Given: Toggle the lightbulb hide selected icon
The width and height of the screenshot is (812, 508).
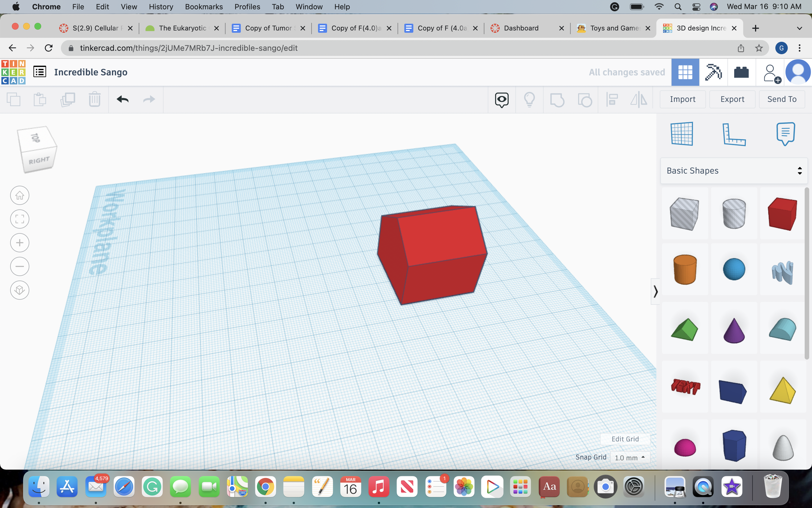Looking at the screenshot, I should coord(529,100).
